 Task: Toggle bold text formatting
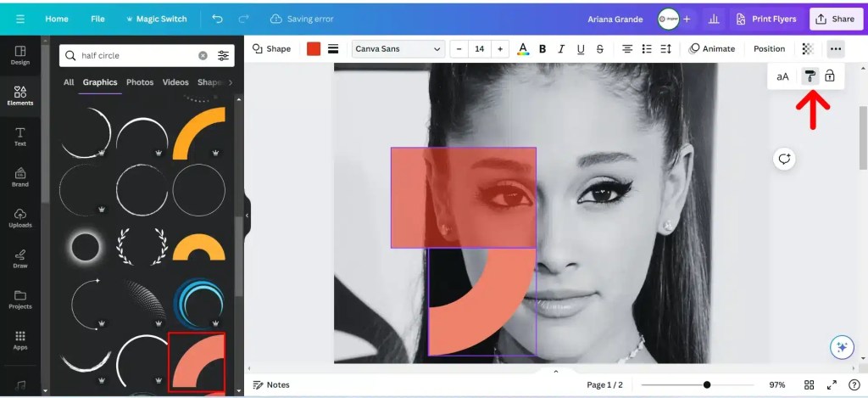pyautogui.click(x=542, y=49)
